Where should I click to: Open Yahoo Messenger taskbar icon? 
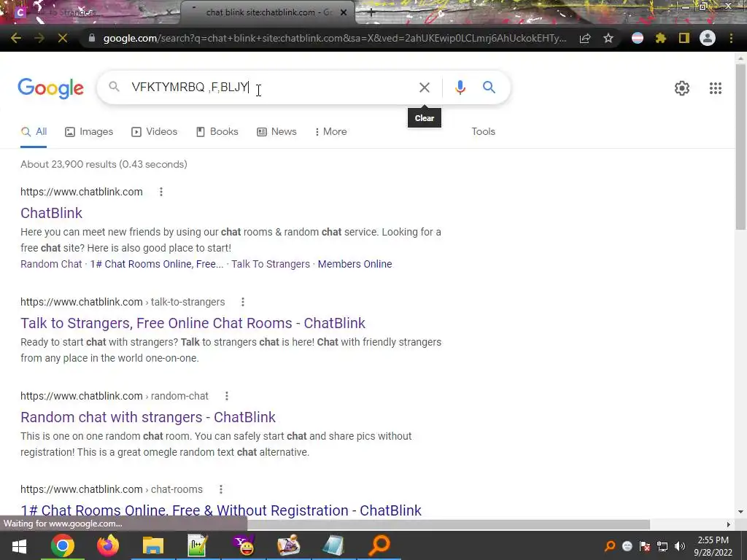coord(244,545)
